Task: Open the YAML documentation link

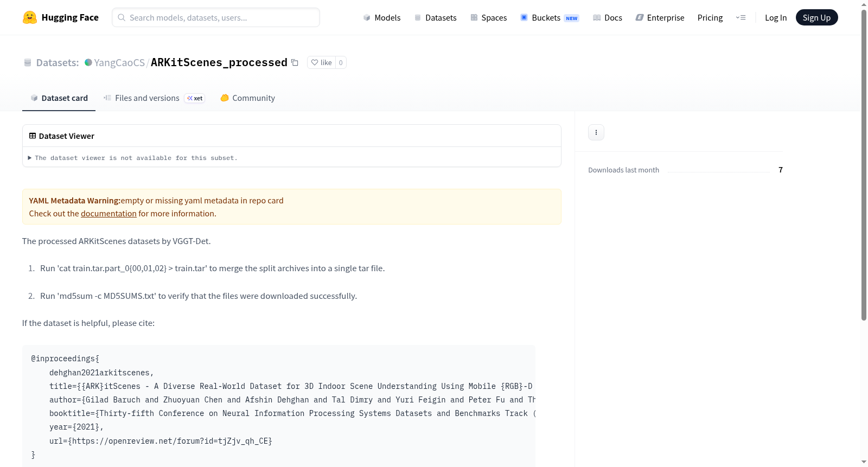Action: [108, 214]
